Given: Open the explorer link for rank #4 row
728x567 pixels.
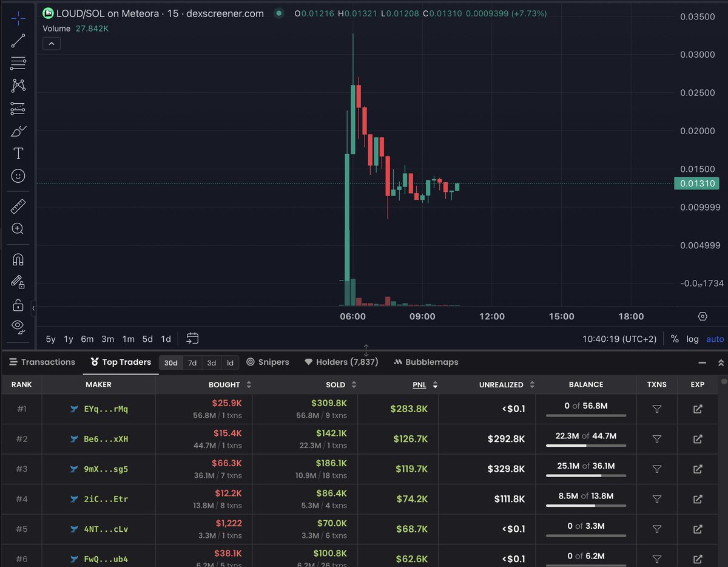Looking at the screenshot, I should coord(698,499).
